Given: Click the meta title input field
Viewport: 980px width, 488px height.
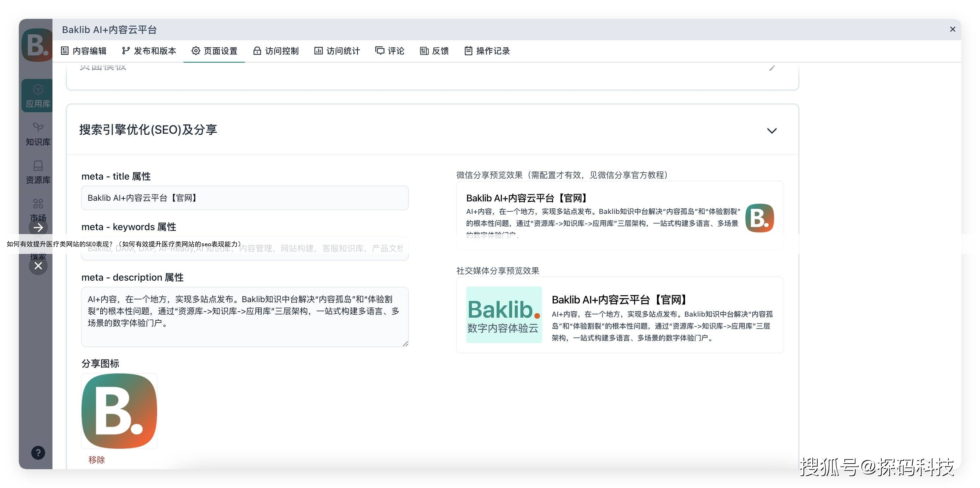Looking at the screenshot, I should click(245, 198).
